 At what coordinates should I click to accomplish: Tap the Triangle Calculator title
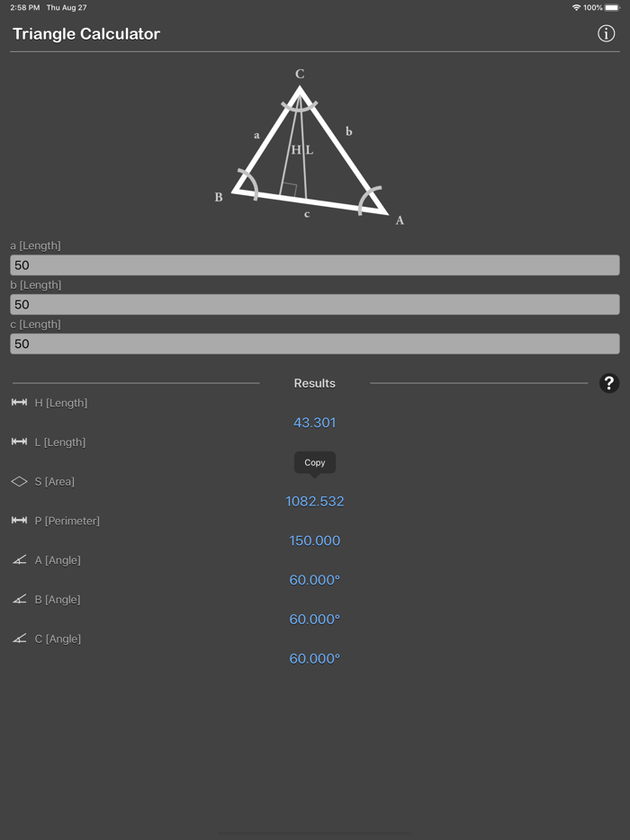coord(86,34)
